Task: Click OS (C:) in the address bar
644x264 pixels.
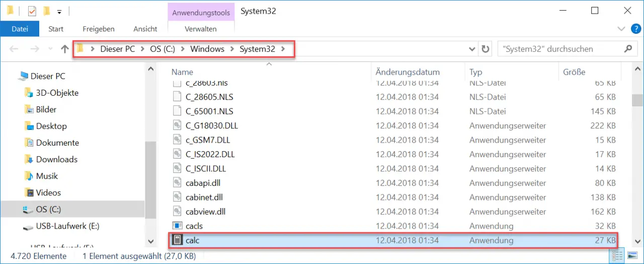Action: (x=163, y=49)
